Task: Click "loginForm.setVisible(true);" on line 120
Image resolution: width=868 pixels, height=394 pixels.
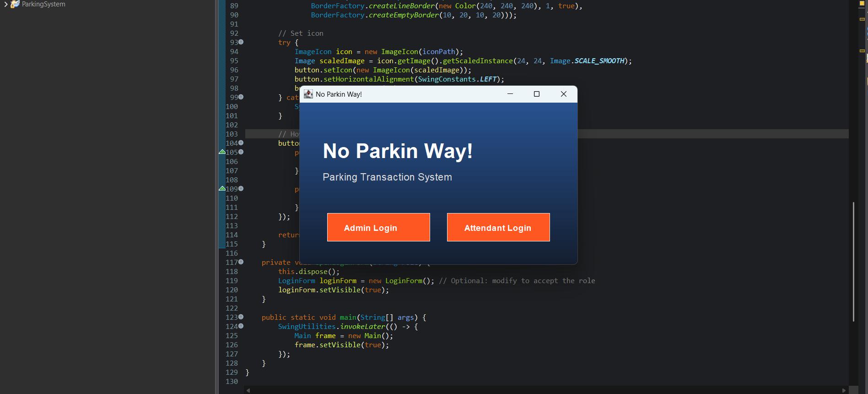Action: (x=334, y=290)
